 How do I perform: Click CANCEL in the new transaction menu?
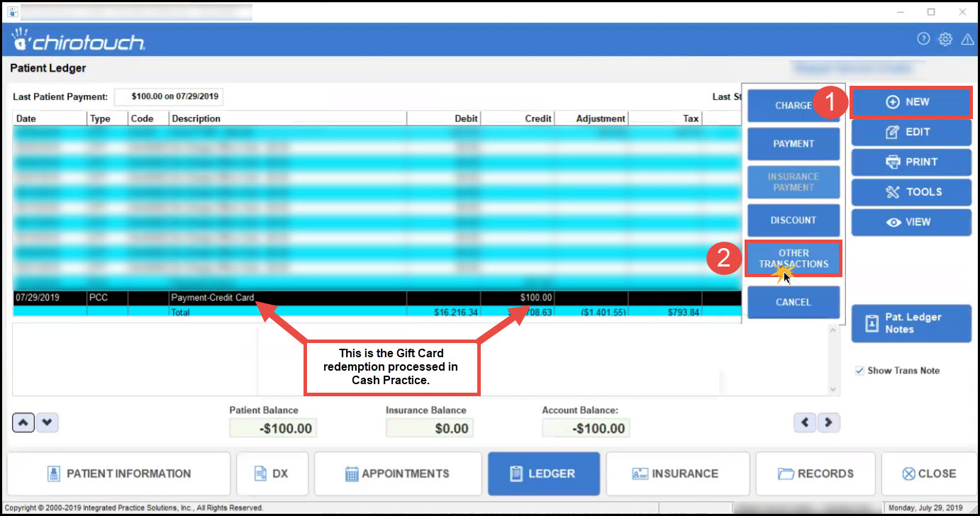point(794,302)
